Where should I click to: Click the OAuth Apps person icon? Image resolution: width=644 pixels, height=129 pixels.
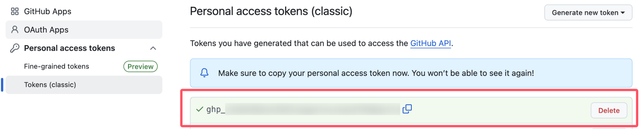click(x=15, y=30)
